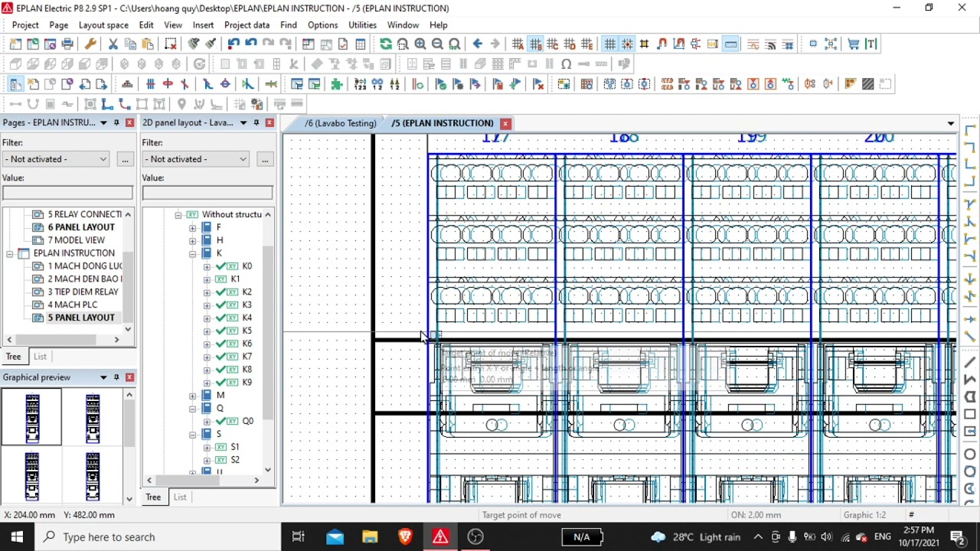Open 2D panel layout filter dropdown
The height and width of the screenshot is (551, 980).
point(243,159)
